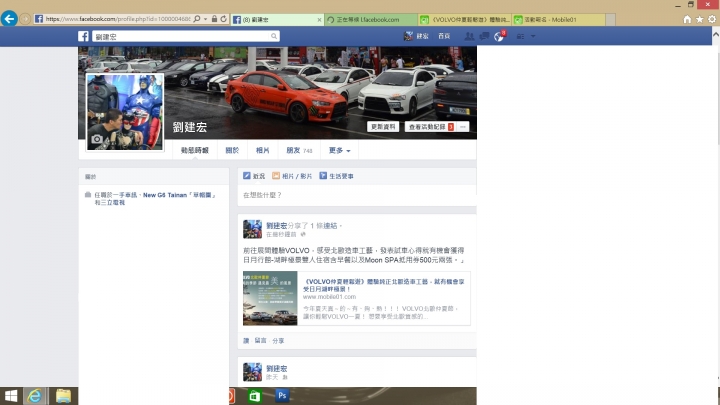Select the Timeline profile tab
The height and width of the screenshot is (405, 720).
coord(195,150)
